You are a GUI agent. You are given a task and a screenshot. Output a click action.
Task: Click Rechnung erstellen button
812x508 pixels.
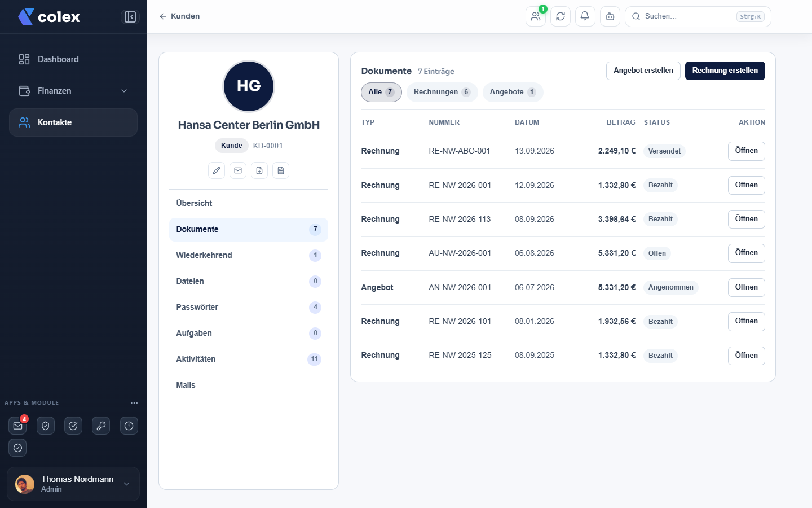click(725, 71)
